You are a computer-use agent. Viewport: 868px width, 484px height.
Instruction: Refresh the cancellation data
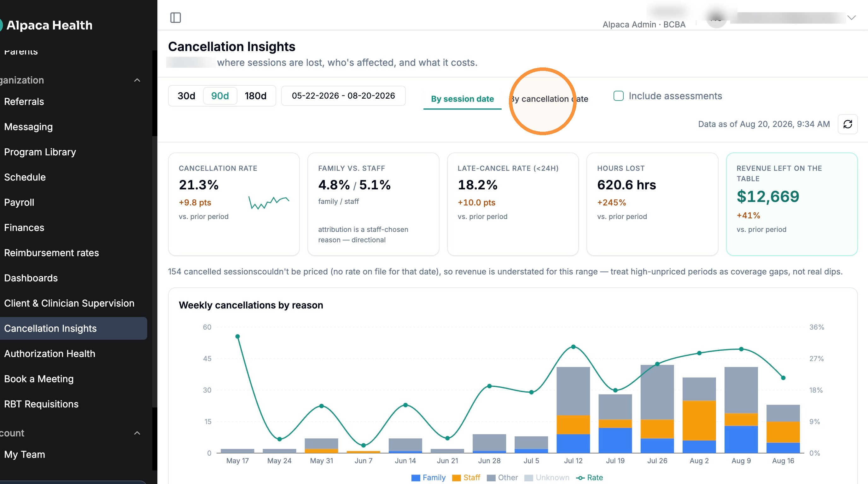coord(848,124)
